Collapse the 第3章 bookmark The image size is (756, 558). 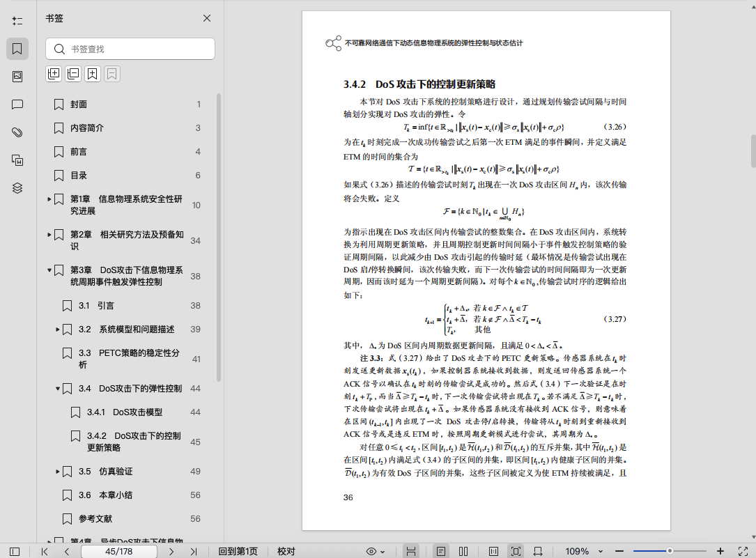(x=49, y=270)
